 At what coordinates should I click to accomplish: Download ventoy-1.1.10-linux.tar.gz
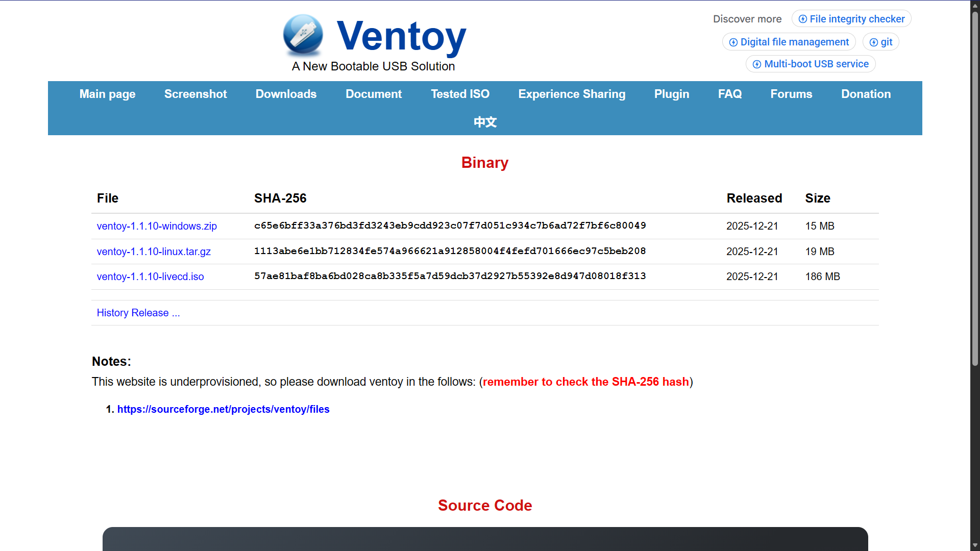[154, 252]
